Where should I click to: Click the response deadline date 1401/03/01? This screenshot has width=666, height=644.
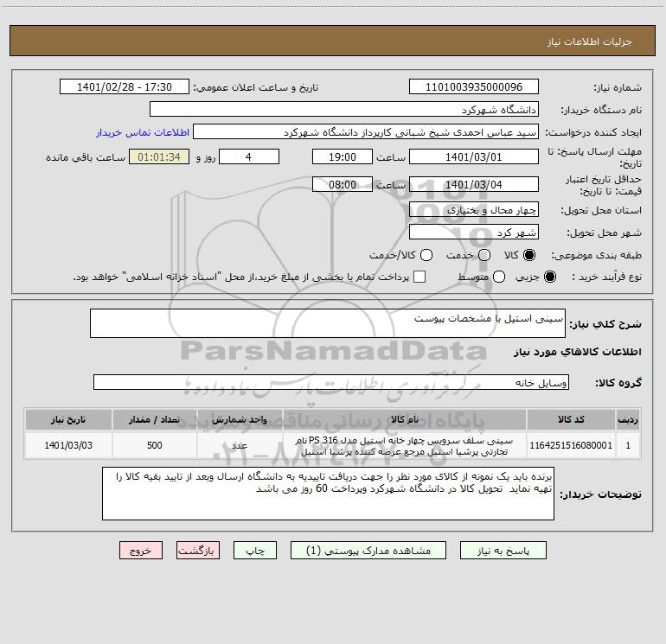[x=474, y=156]
